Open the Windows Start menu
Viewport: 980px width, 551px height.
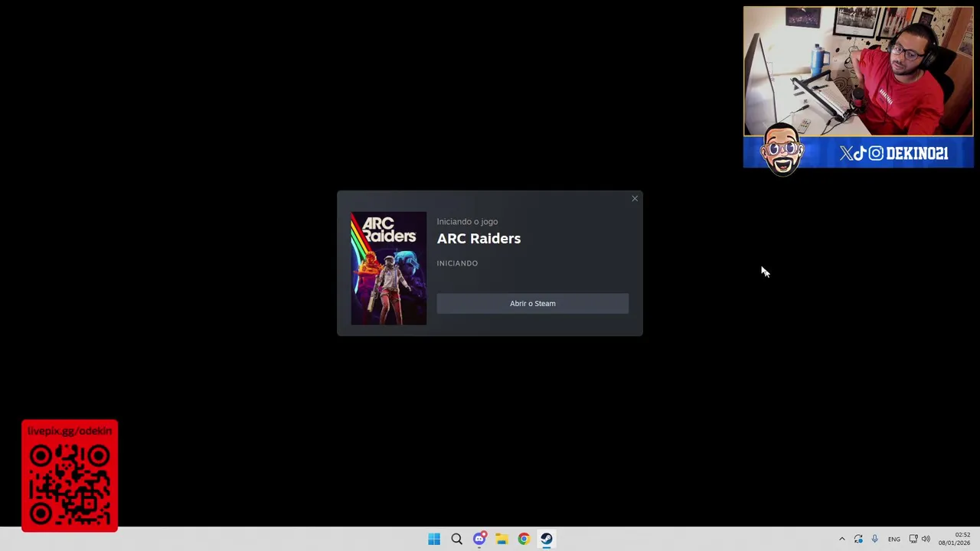click(x=434, y=539)
